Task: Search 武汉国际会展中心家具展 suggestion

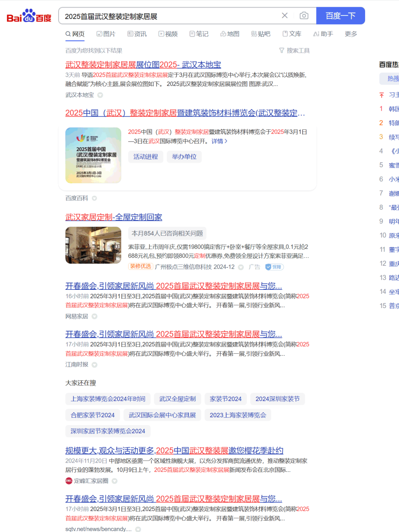Action: pos(162,415)
